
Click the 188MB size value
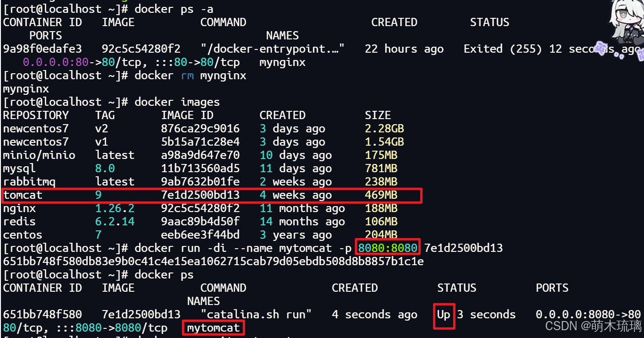tap(381, 208)
